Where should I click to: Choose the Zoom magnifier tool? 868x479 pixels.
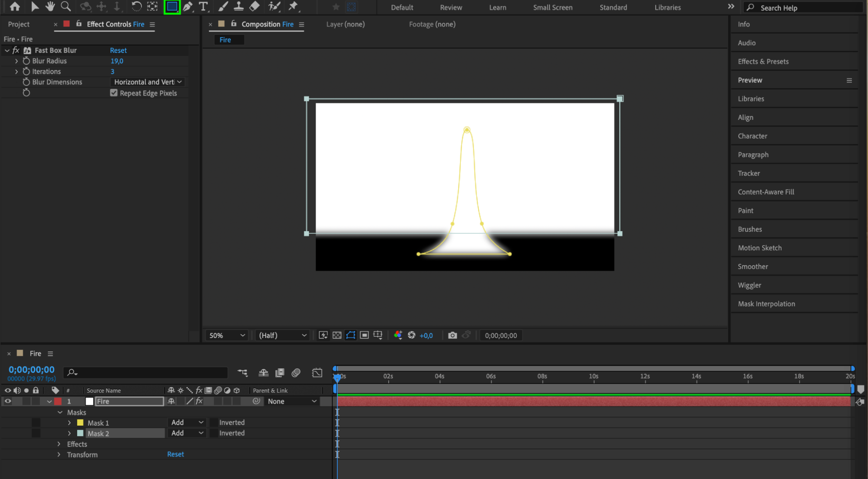[66, 7]
